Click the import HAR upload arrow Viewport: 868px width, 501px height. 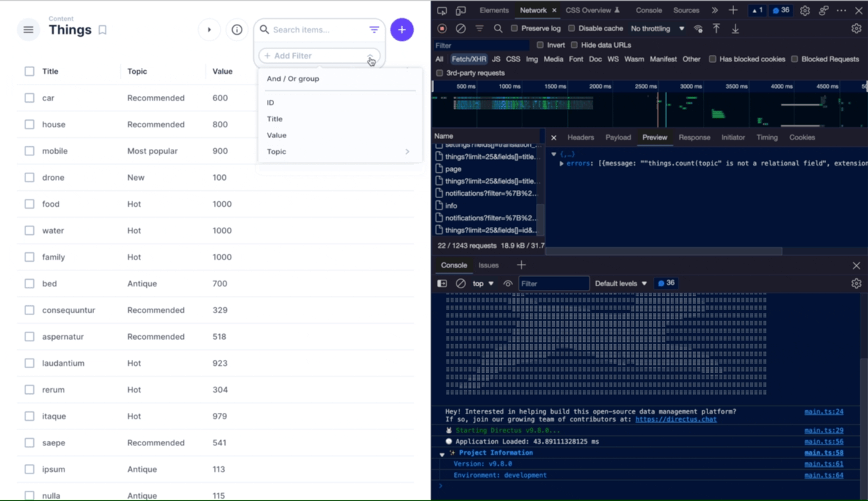pos(716,28)
